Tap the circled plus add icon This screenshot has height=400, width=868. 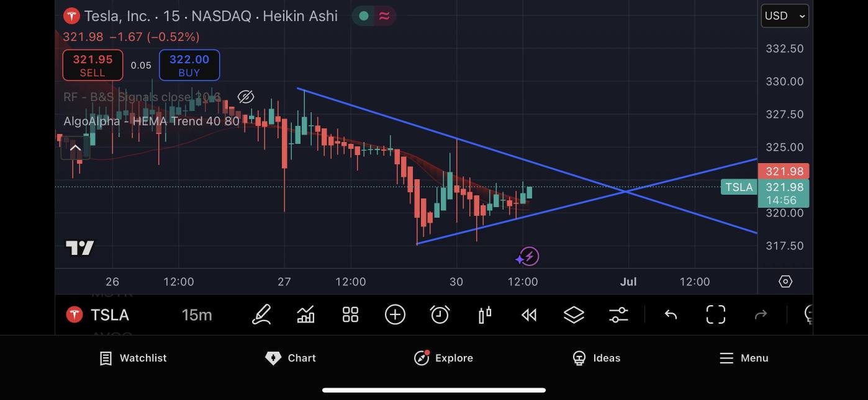[x=395, y=314]
